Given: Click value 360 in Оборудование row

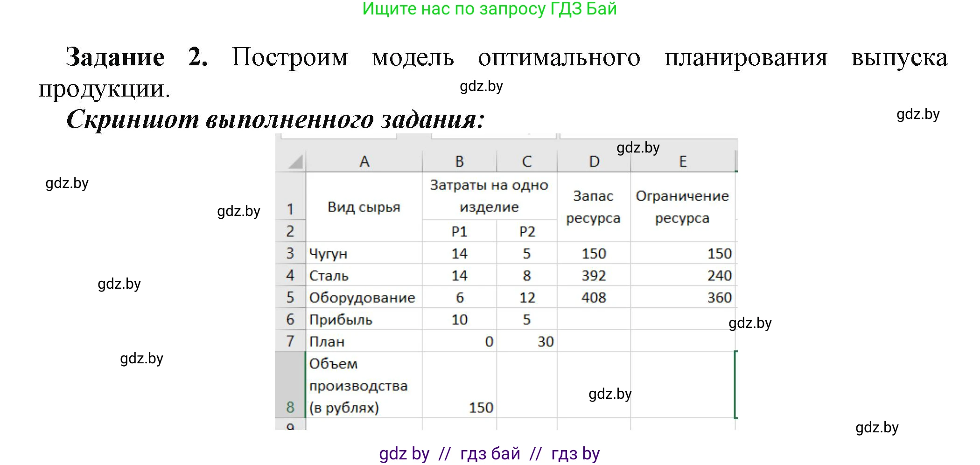Looking at the screenshot, I should coord(683,297).
